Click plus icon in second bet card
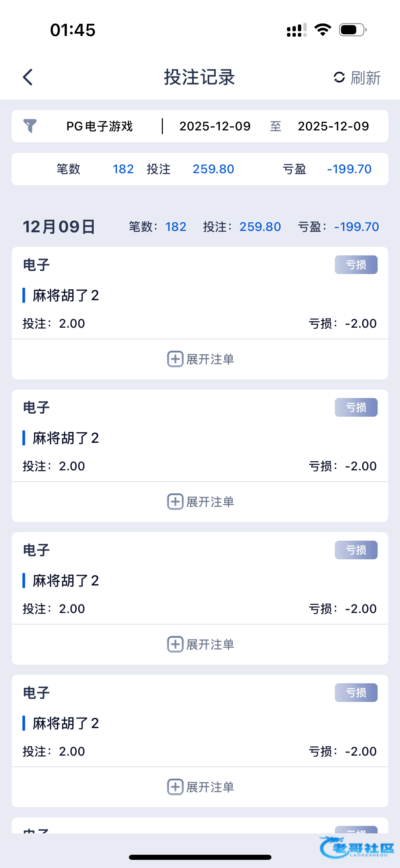Viewport: 400px width, 868px height. 175,502
